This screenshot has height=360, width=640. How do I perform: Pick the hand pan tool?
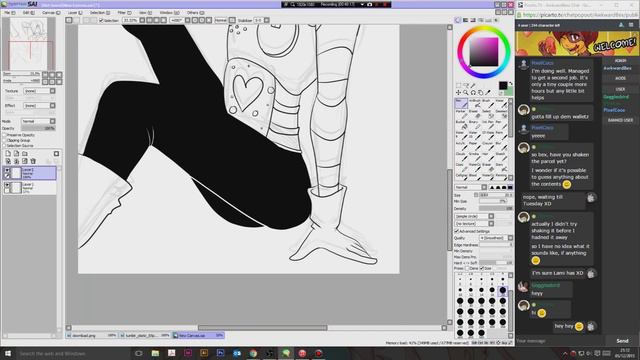(480, 93)
